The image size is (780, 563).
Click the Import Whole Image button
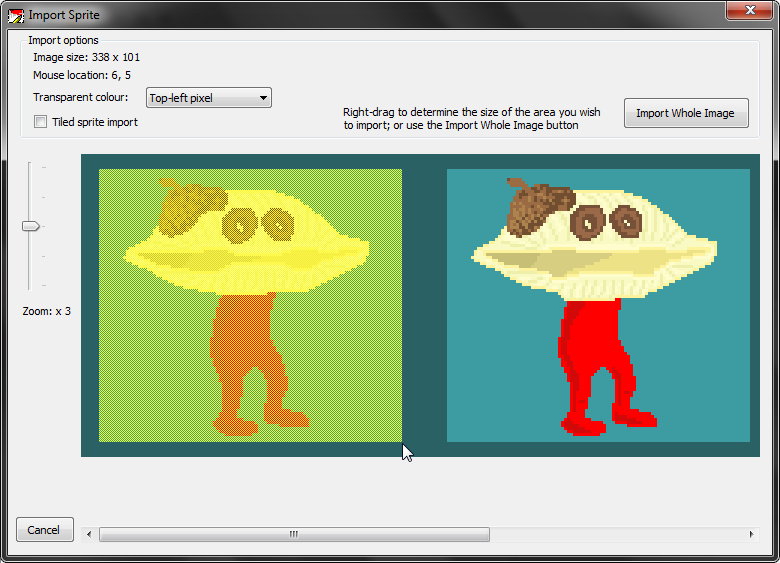coord(686,113)
